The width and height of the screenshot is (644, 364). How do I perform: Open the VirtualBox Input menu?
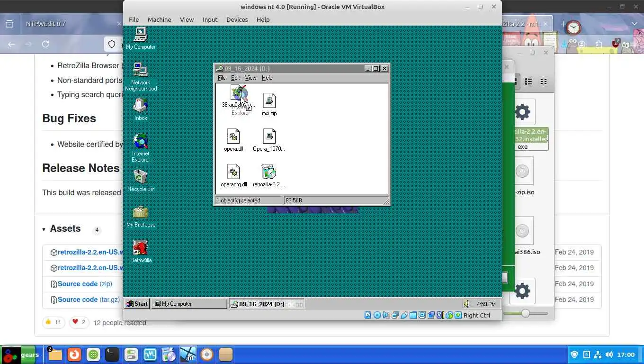click(210, 19)
